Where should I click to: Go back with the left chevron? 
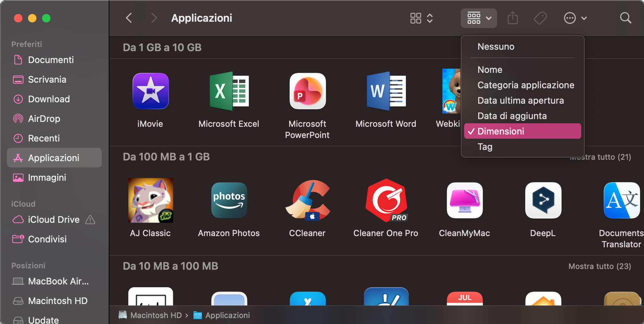[x=129, y=18]
